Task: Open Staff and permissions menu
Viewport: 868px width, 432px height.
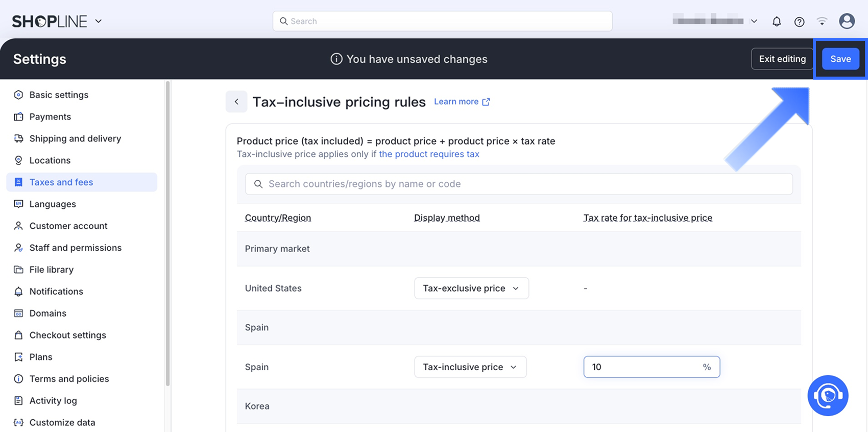Action: click(x=76, y=248)
